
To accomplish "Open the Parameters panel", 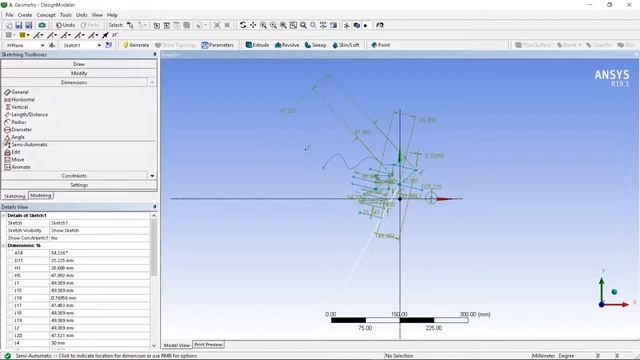I will click(218, 45).
